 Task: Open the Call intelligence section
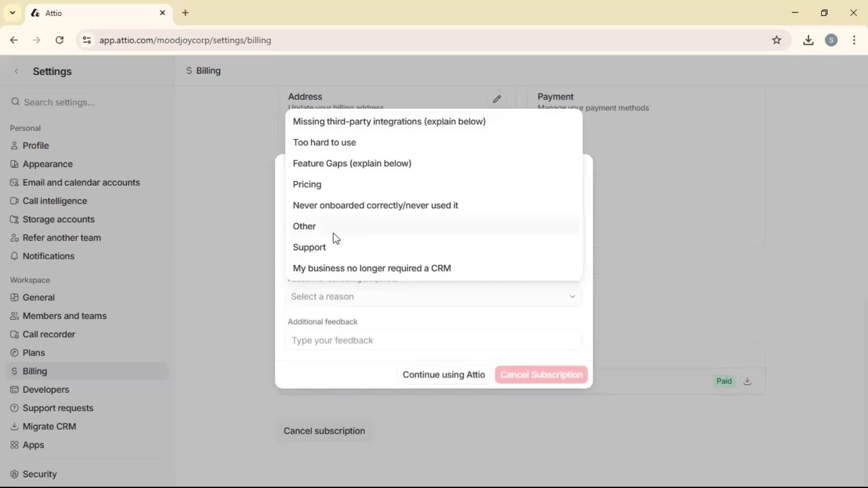pos(55,201)
